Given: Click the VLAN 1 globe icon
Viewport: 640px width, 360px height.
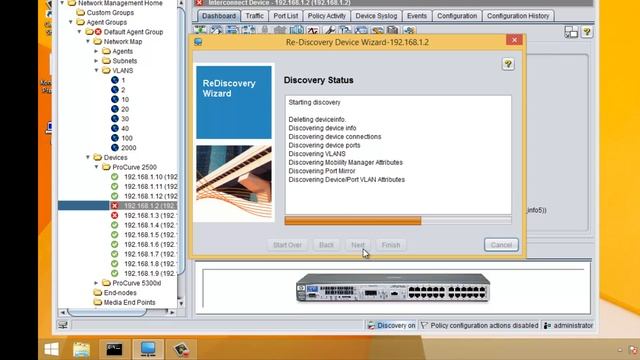Looking at the screenshot, I should (x=115, y=80).
